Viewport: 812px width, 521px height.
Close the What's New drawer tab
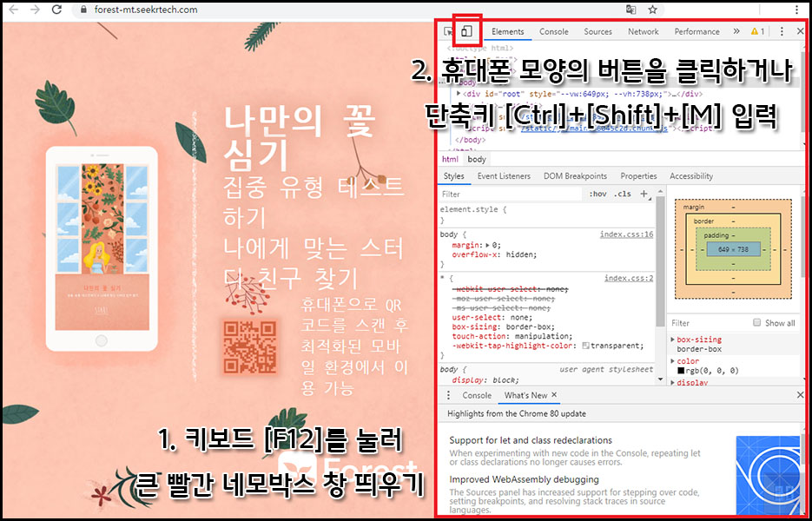pos(553,394)
